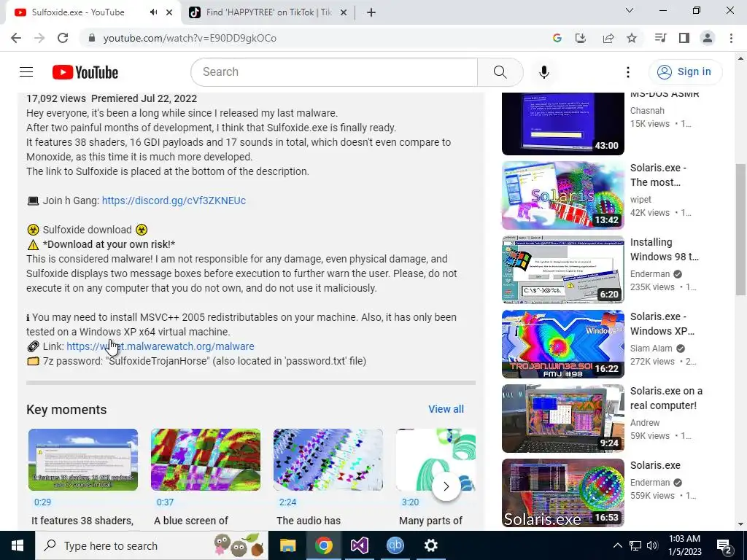The image size is (747, 560).
Task: Go to the YouTube home logo
Action: 85,72
